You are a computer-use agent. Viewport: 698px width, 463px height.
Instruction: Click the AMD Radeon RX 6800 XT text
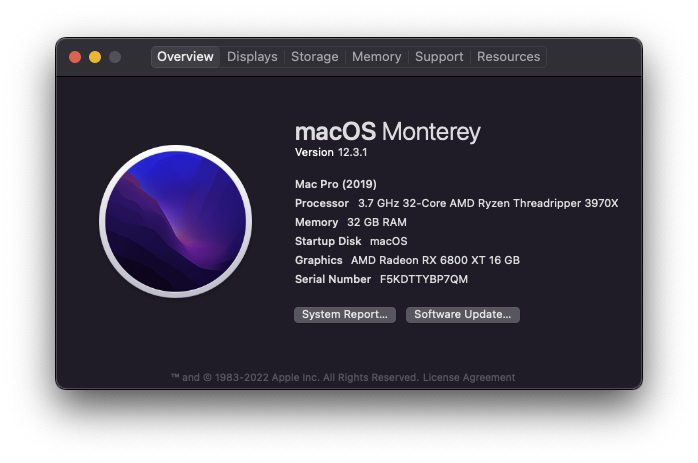point(418,260)
